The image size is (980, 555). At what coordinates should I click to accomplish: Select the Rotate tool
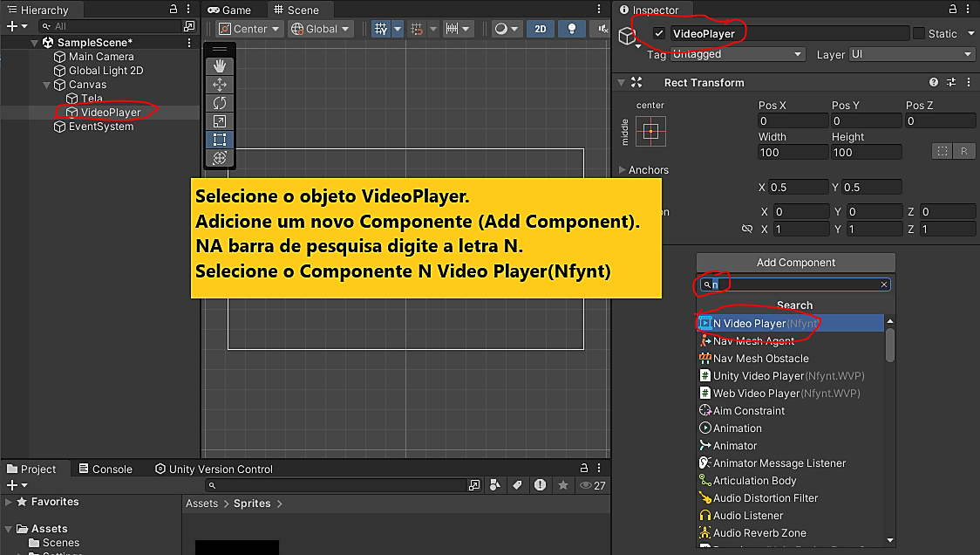tap(220, 103)
